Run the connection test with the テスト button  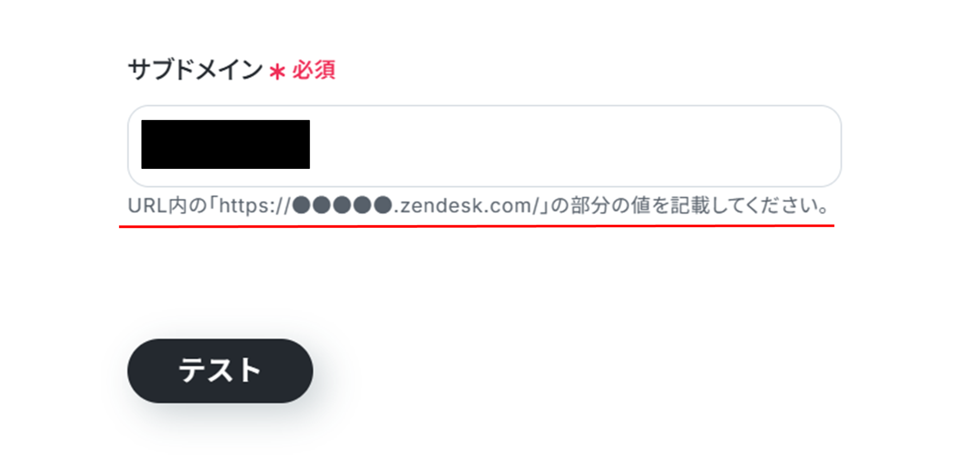(x=220, y=371)
